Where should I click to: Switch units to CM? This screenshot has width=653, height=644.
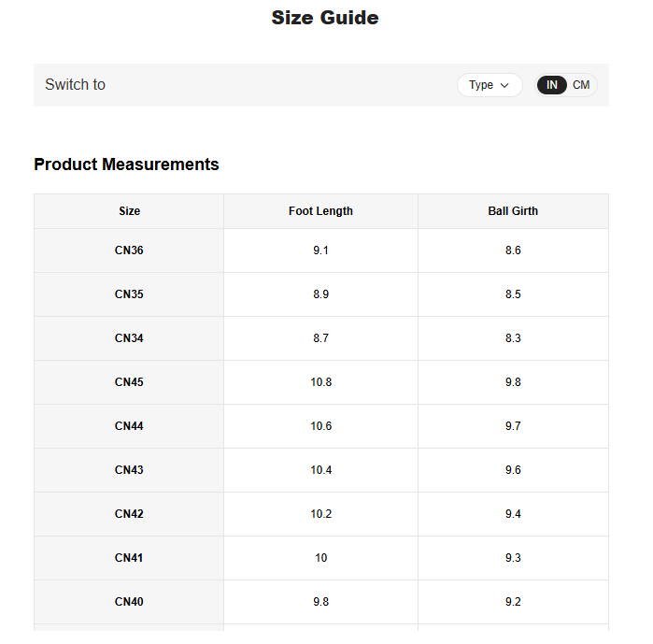(581, 85)
